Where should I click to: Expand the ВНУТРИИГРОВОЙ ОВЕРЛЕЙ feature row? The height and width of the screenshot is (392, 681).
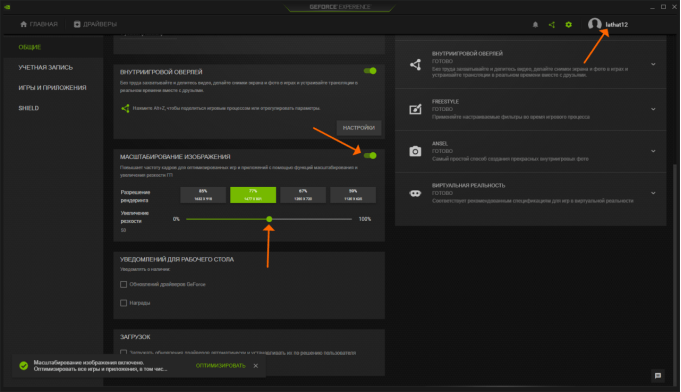[653, 64]
